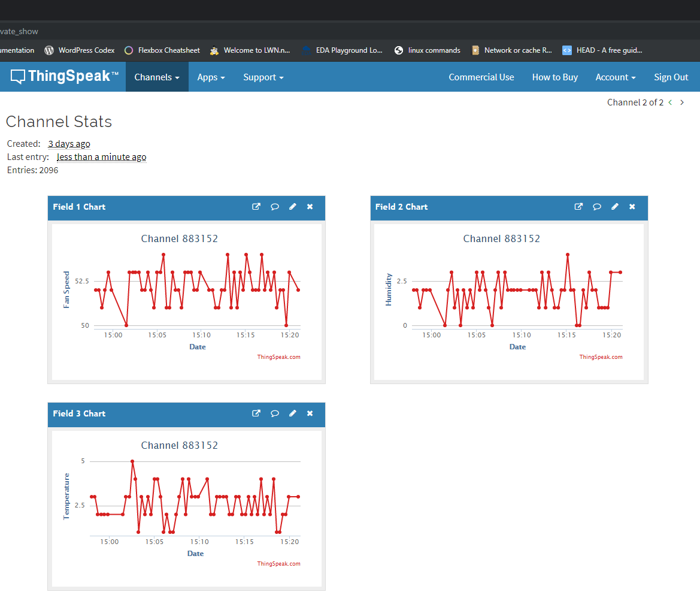Click 'less than a minute ago' last entry

coord(101,157)
